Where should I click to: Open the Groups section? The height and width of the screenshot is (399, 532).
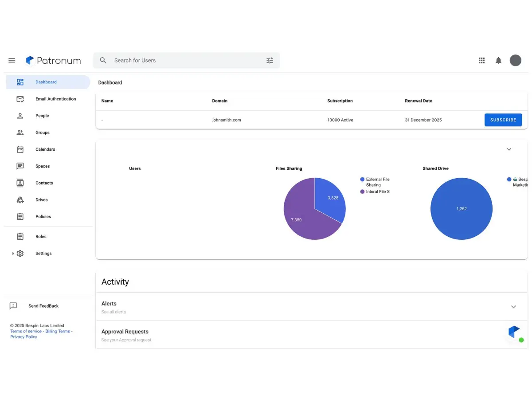click(42, 133)
